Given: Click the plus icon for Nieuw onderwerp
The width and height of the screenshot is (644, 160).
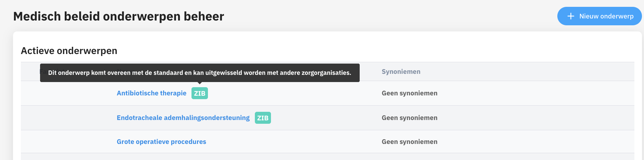Looking at the screenshot, I should [571, 16].
